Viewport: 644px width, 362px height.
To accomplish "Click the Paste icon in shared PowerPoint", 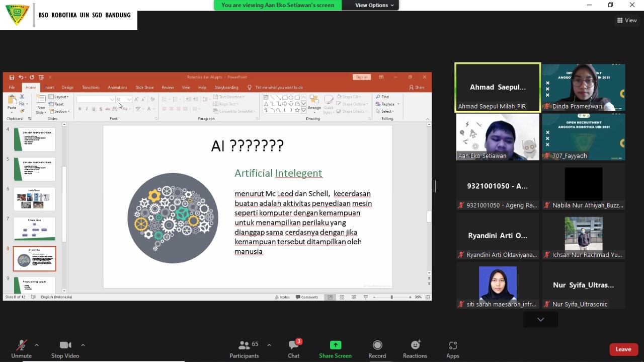I will pos(12,101).
